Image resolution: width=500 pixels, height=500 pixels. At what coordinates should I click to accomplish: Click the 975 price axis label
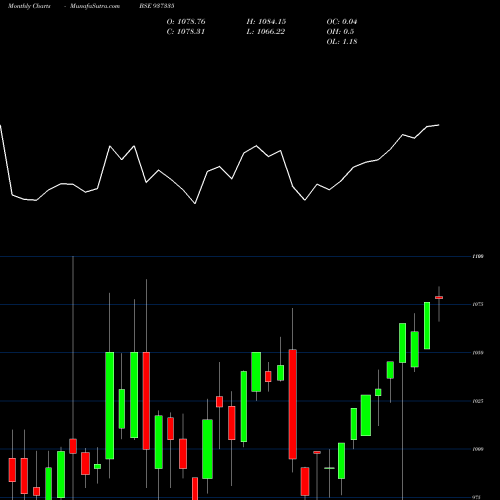coord(477,497)
